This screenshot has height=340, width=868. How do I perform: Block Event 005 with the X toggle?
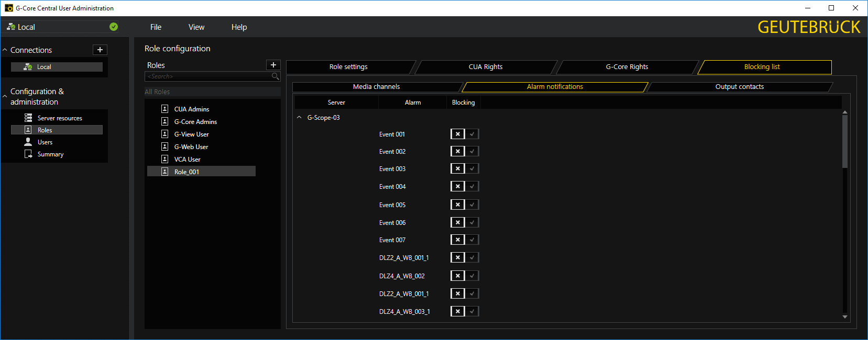[458, 205]
